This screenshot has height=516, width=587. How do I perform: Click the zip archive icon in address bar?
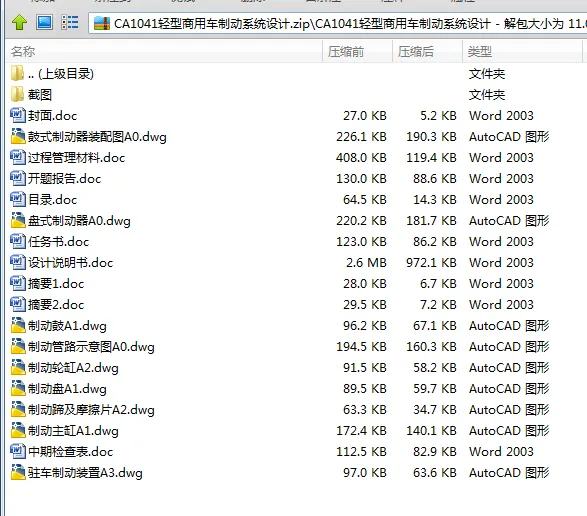click(x=102, y=24)
